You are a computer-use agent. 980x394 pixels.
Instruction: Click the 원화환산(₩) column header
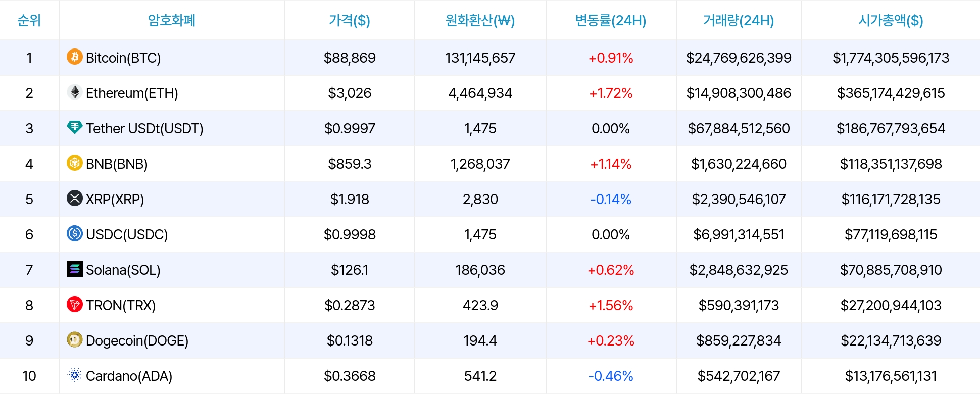480,20
